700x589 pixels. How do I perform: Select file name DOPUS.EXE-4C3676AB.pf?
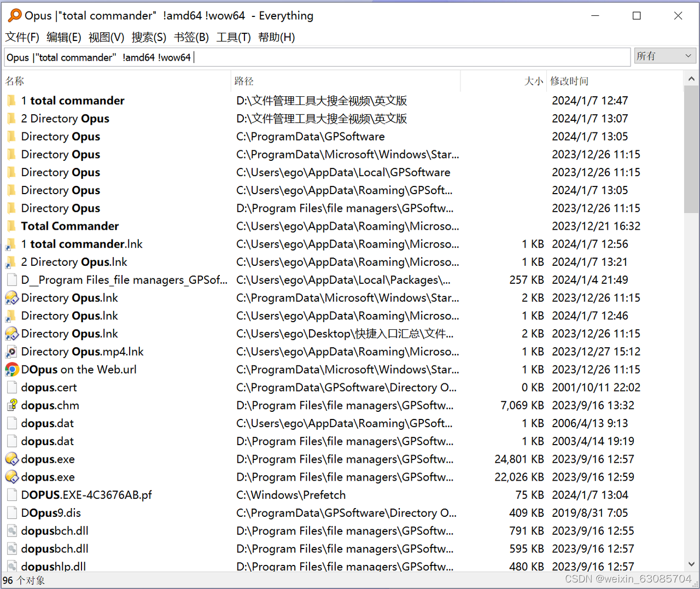click(x=86, y=495)
